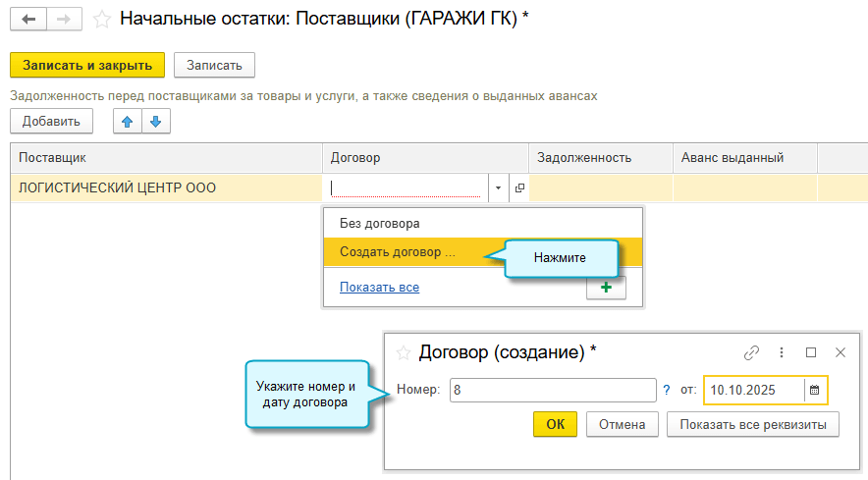Click the back navigation arrow
This screenshot has height=480, width=868.
point(29,18)
